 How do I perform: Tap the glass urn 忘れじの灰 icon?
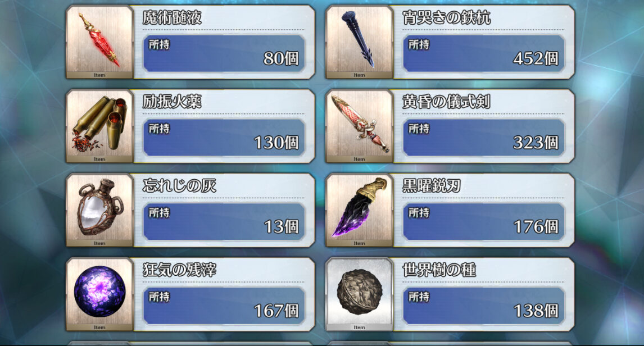point(100,210)
